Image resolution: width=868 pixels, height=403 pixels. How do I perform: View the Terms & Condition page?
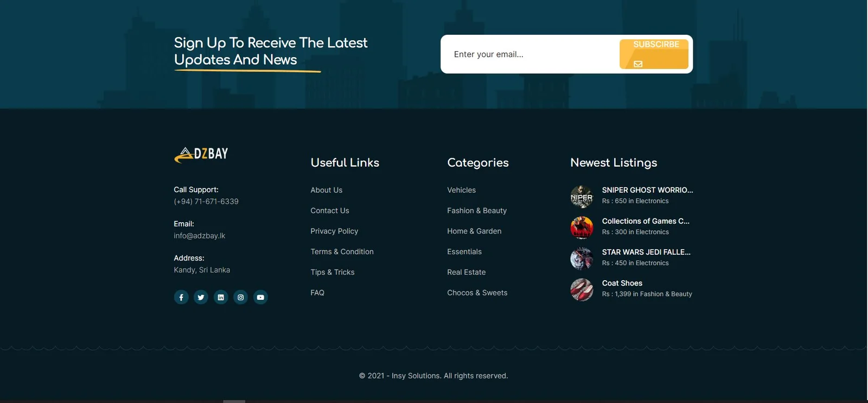pyautogui.click(x=342, y=252)
